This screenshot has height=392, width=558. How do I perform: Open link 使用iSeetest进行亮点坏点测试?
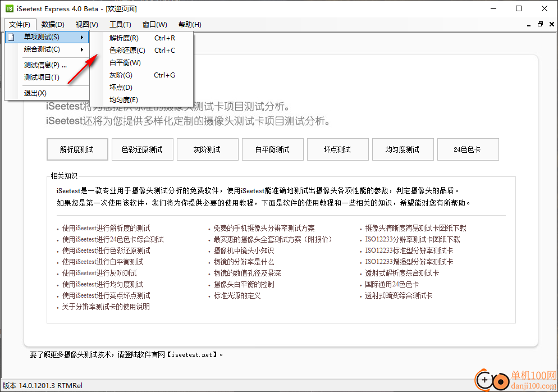click(x=106, y=295)
